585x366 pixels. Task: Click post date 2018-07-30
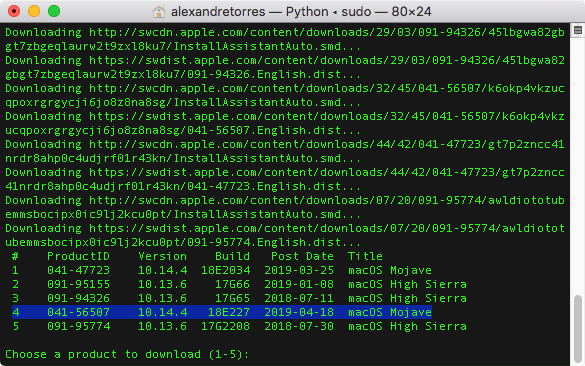click(299, 326)
